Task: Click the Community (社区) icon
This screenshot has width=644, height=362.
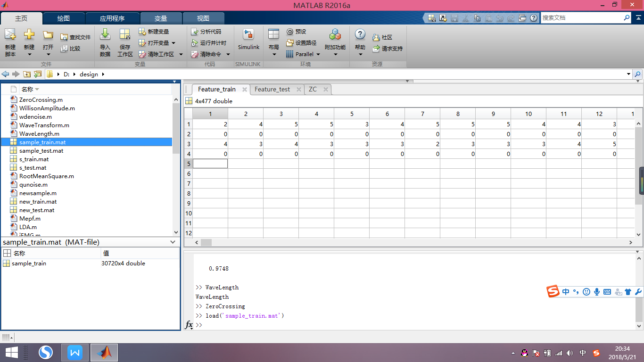Action: pyautogui.click(x=376, y=37)
